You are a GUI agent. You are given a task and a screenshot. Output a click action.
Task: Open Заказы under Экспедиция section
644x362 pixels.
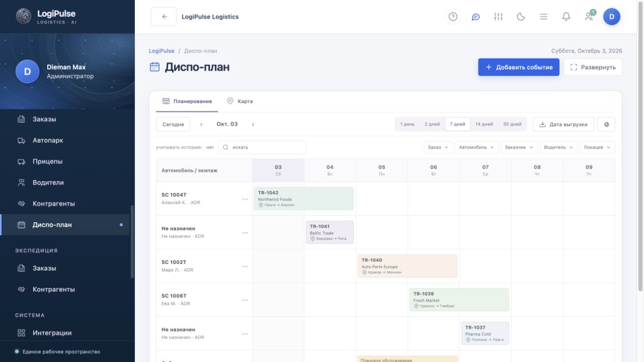click(x=65, y=268)
